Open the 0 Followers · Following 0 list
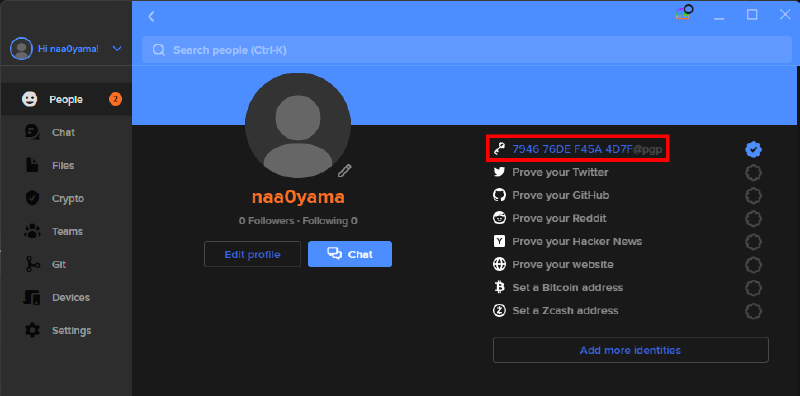Image resolution: width=800 pixels, height=396 pixels. pyautogui.click(x=298, y=221)
